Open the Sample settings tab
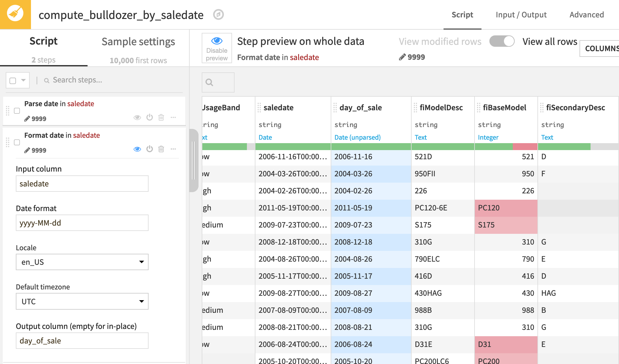The height and width of the screenshot is (364, 619). tap(138, 41)
